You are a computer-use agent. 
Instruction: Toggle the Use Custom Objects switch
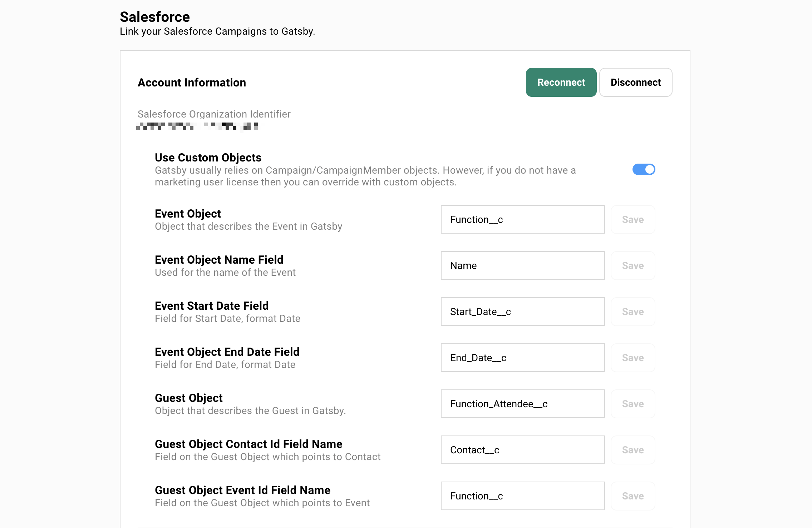643,169
